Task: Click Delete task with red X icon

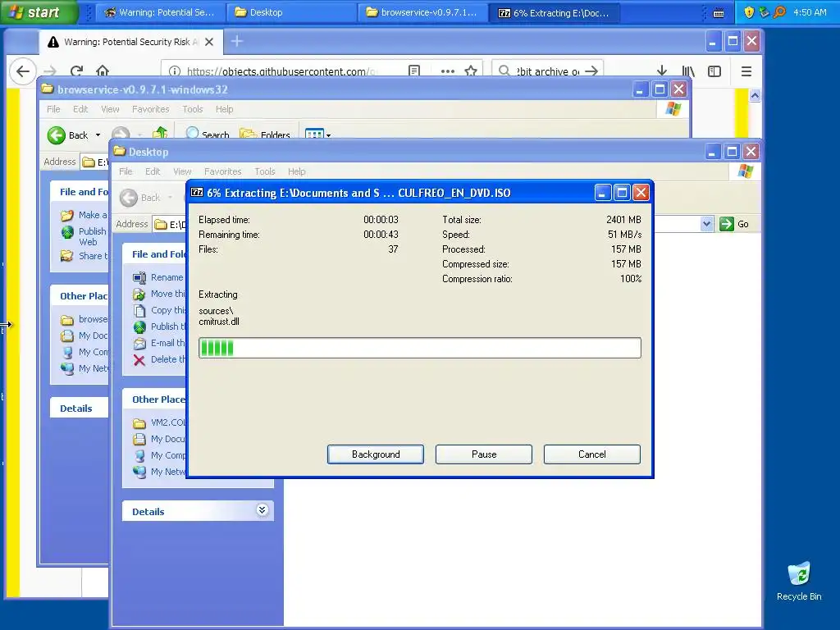Action: coord(159,359)
